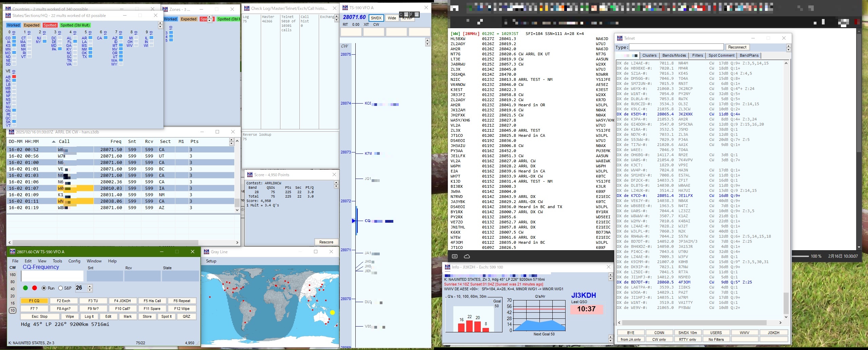Click the log horizontal scrollbar thumb
Image resolution: width=868 pixels, height=350 pixels.
[105, 242]
